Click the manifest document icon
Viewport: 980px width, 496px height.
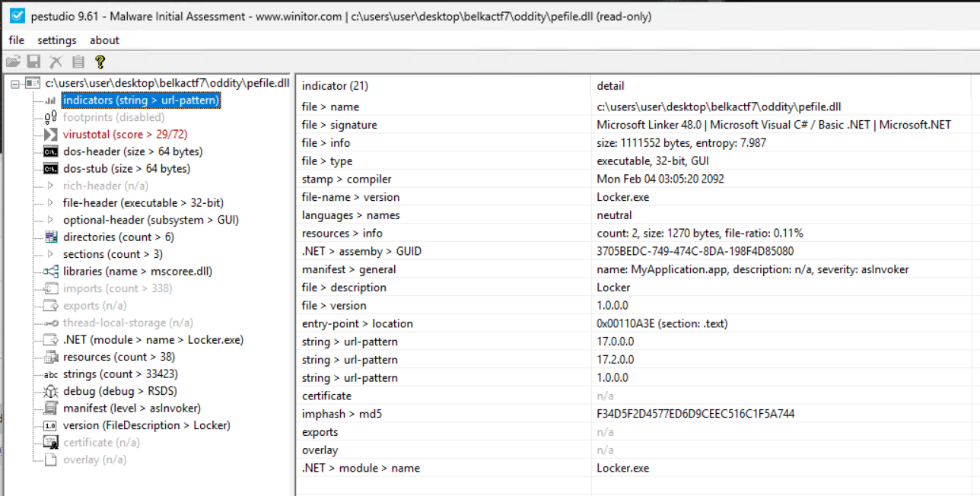[50, 409]
